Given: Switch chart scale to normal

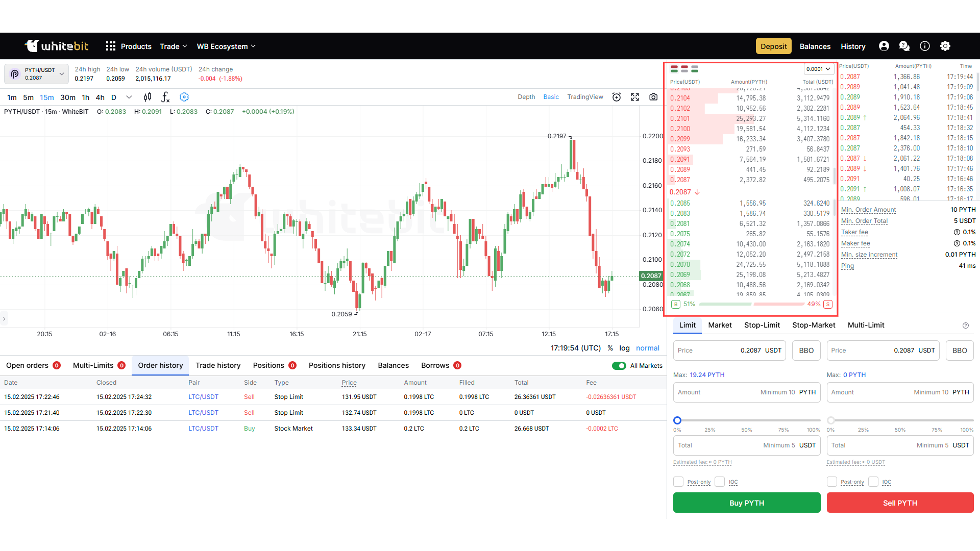Looking at the screenshot, I should 648,348.
